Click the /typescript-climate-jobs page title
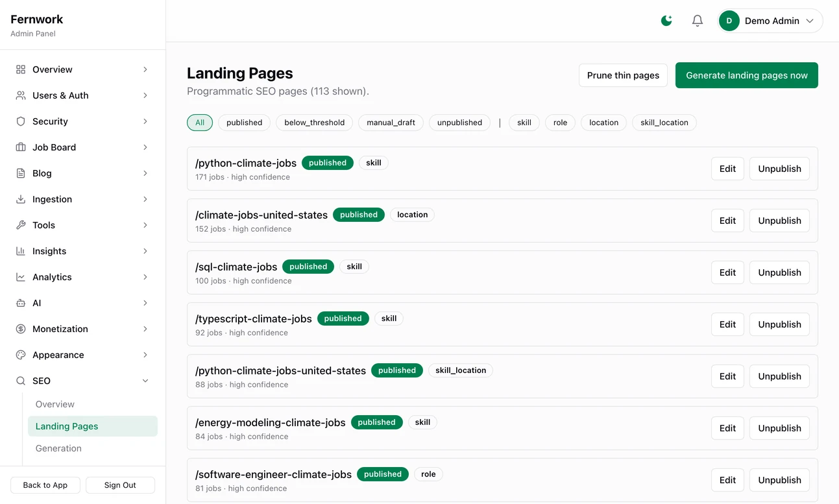Viewport: 839px width, 504px height. point(254,318)
